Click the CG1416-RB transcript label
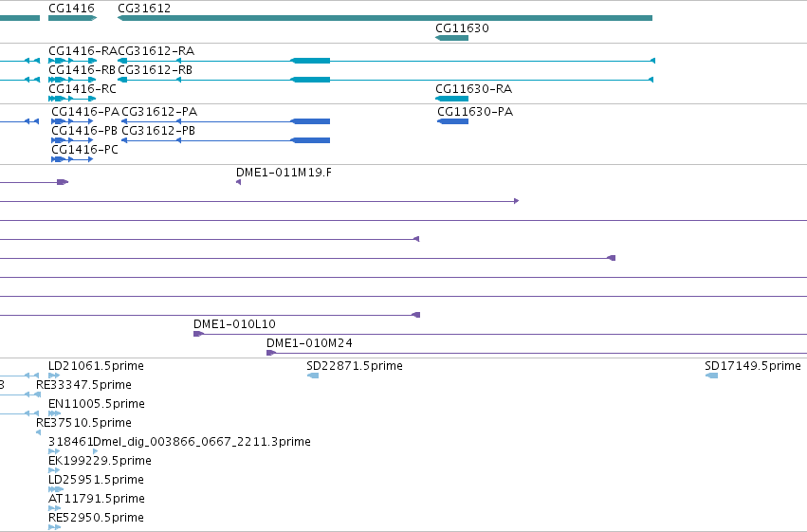Screen dimensions: 807x532 click(x=82, y=70)
